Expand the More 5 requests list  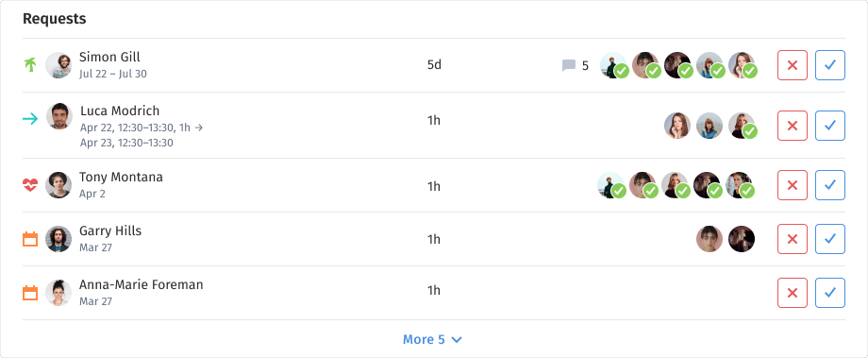pyautogui.click(x=432, y=339)
